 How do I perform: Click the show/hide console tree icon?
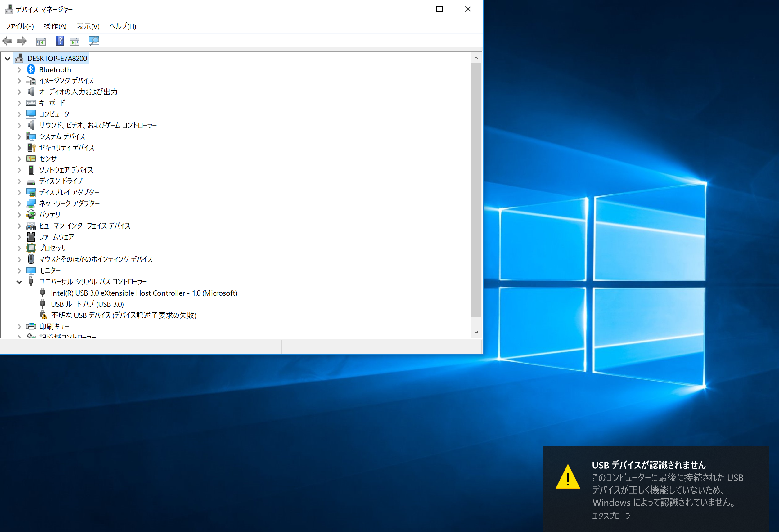(x=41, y=41)
